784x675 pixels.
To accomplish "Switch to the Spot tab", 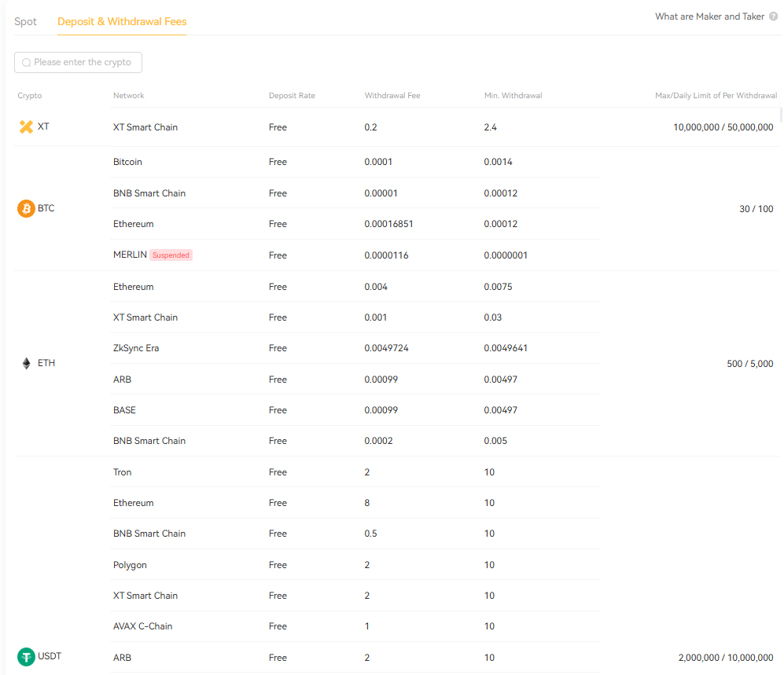I will click(25, 21).
